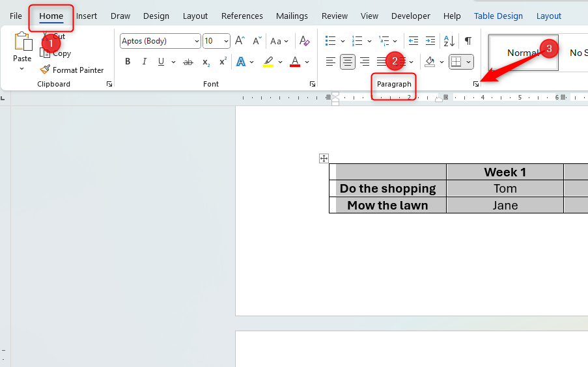Open the Sort icon in Paragraph group
588x367 pixels.
coord(449,41)
